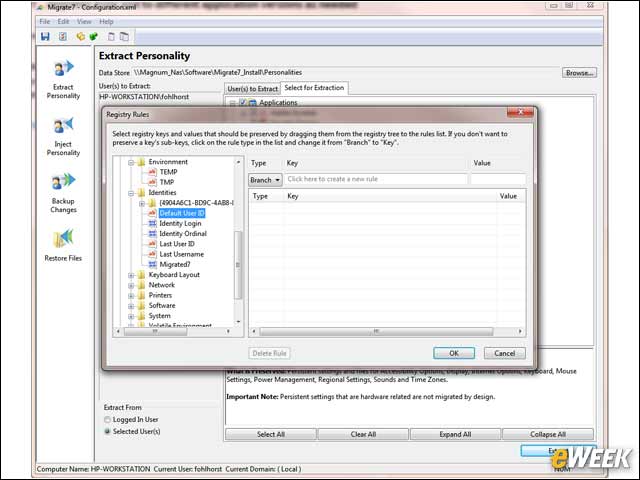This screenshot has height=480, width=640.
Task: Click the Delete Rule button
Action: [269, 353]
